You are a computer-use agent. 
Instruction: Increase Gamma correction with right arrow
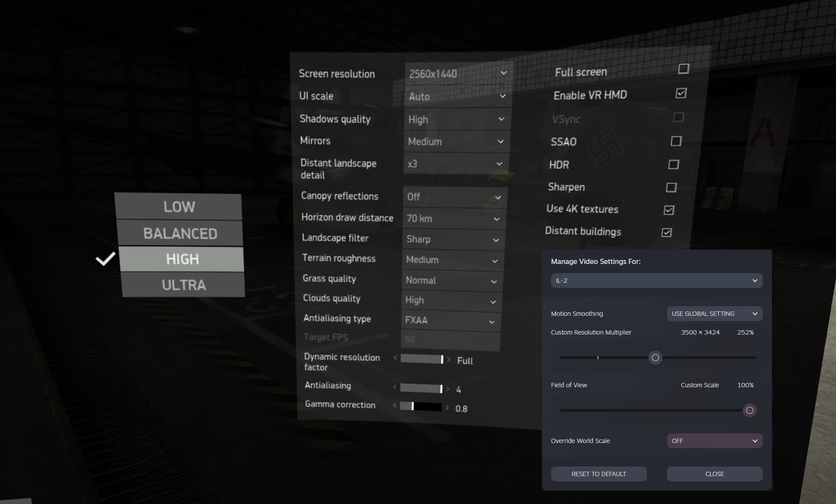tap(447, 408)
